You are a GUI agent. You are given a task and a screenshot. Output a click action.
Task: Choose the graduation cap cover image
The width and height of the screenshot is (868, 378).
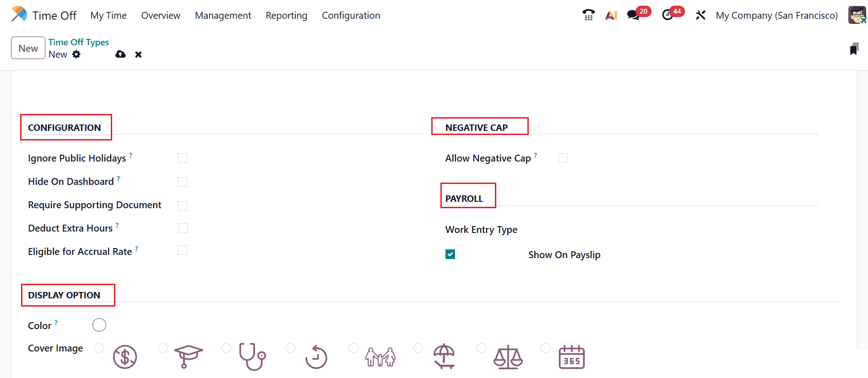tap(188, 356)
